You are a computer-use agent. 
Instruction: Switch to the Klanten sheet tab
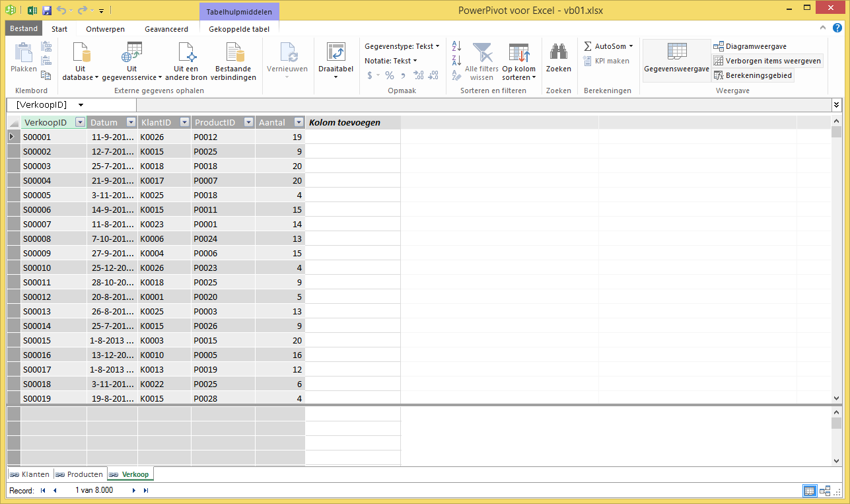tap(30, 474)
